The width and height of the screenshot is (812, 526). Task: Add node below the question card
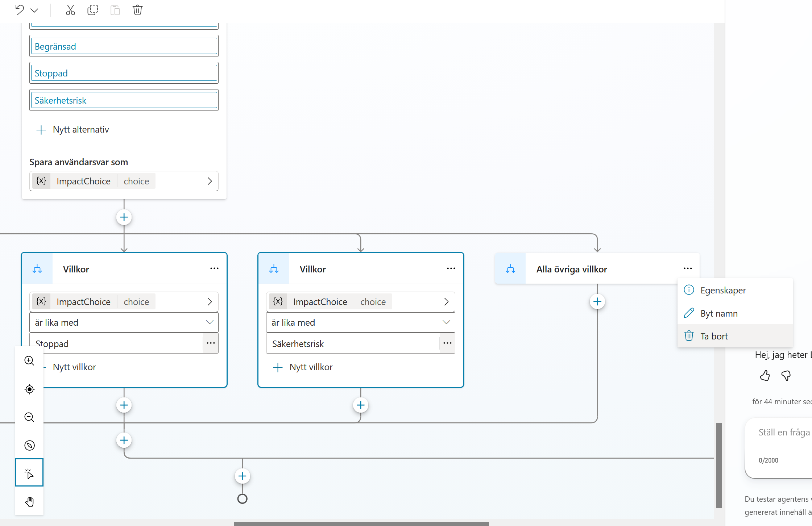[x=124, y=217]
